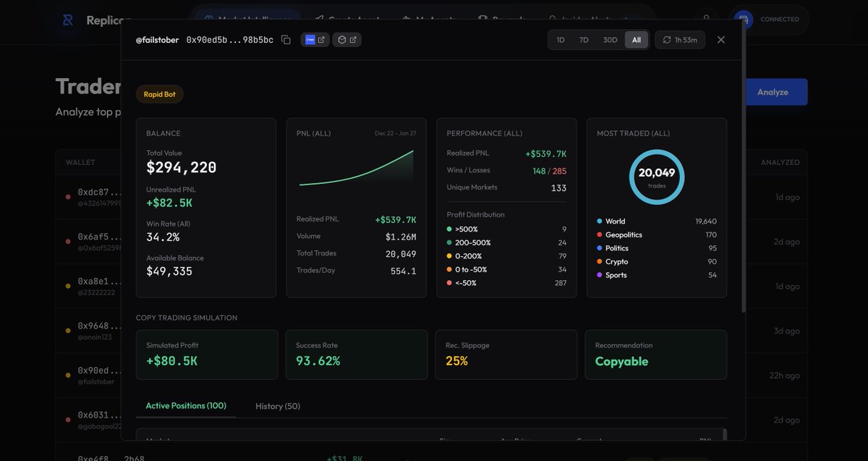Click the Replicate logo in the top-left corner
This screenshot has width=868, height=461.
click(x=66, y=20)
